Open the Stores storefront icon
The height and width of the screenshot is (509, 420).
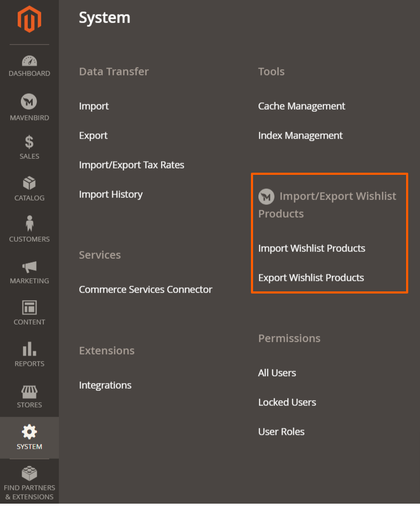point(29,392)
